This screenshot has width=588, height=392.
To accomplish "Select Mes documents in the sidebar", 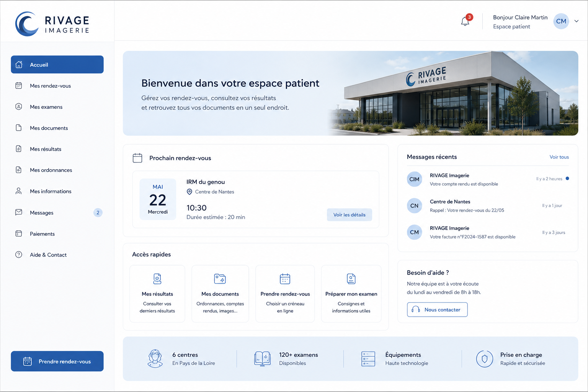I will pos(57,128).
